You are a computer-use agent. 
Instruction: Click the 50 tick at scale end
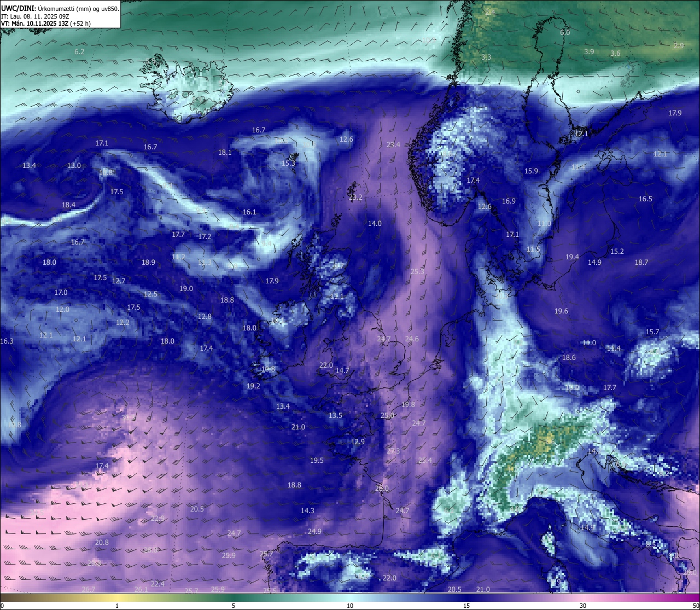[695, 606]
